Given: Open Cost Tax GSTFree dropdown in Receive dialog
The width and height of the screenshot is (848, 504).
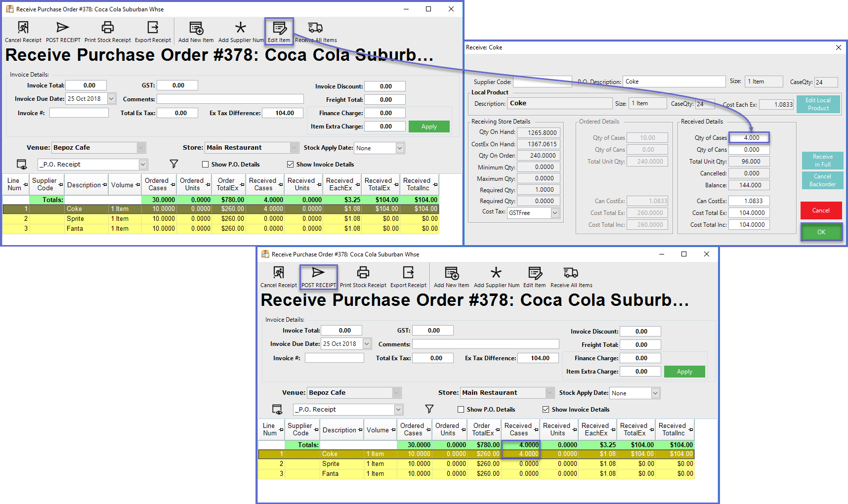Looking at the screenshot, I should [x=555, y=213].
